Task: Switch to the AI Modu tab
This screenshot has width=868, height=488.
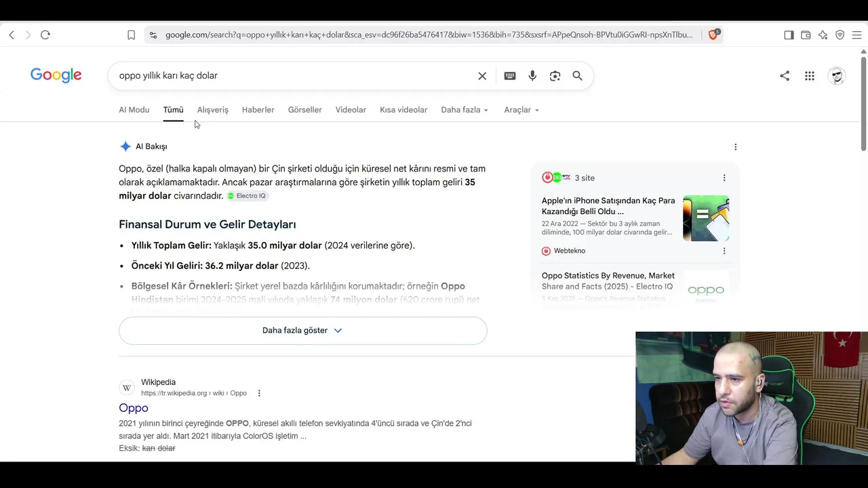Action: (x=134, y=110)
